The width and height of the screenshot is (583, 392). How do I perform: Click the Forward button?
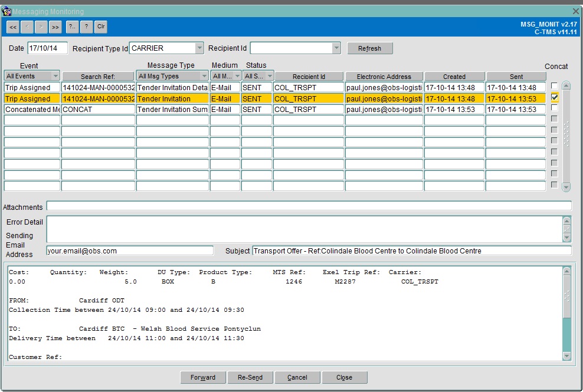tap(203, 377)
